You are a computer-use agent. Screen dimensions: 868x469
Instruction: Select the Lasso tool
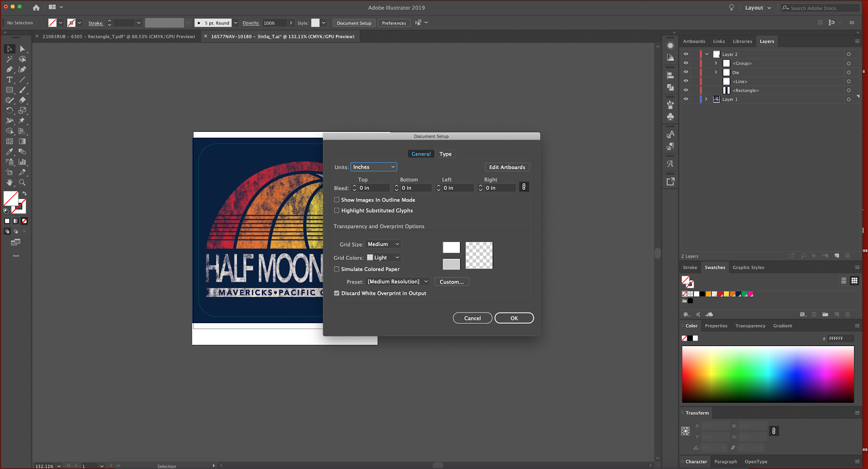point(22,59)
